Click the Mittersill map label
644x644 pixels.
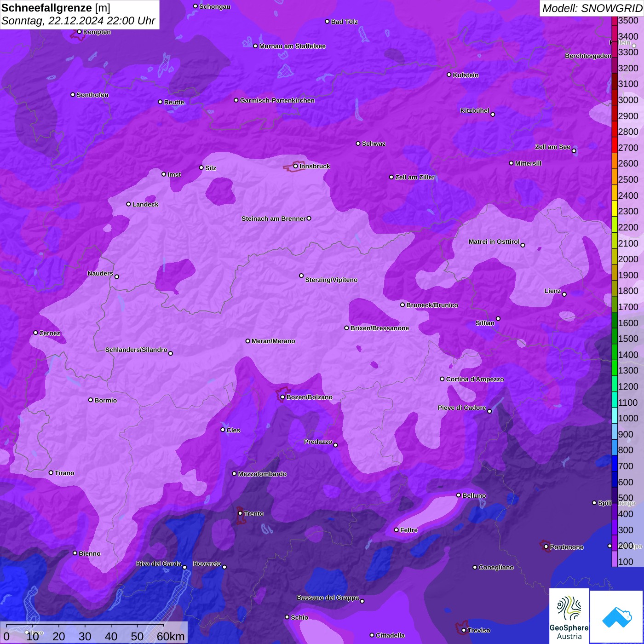coord(528,163)
